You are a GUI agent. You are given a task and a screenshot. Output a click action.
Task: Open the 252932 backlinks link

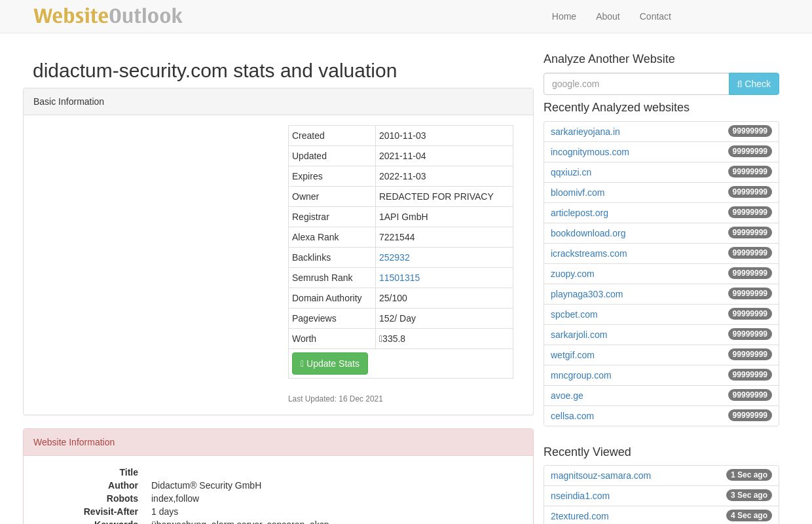tap(394, 257)
